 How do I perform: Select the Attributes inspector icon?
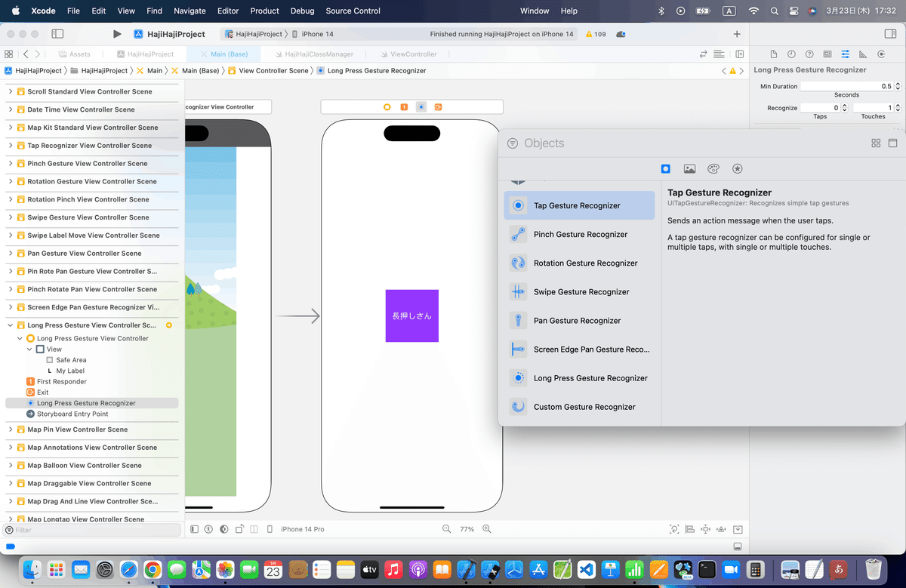coord(846,54)
